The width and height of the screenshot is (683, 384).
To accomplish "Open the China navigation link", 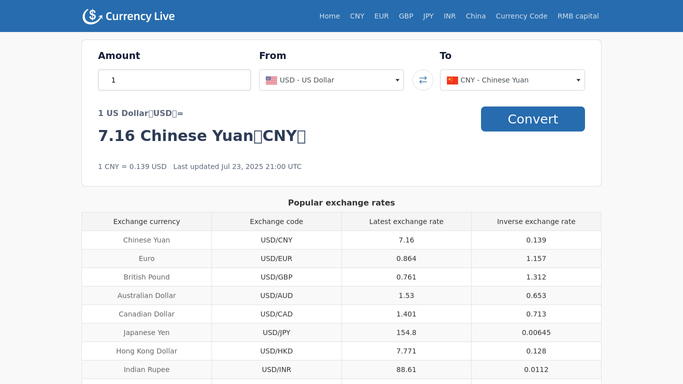I will [475, 16].
